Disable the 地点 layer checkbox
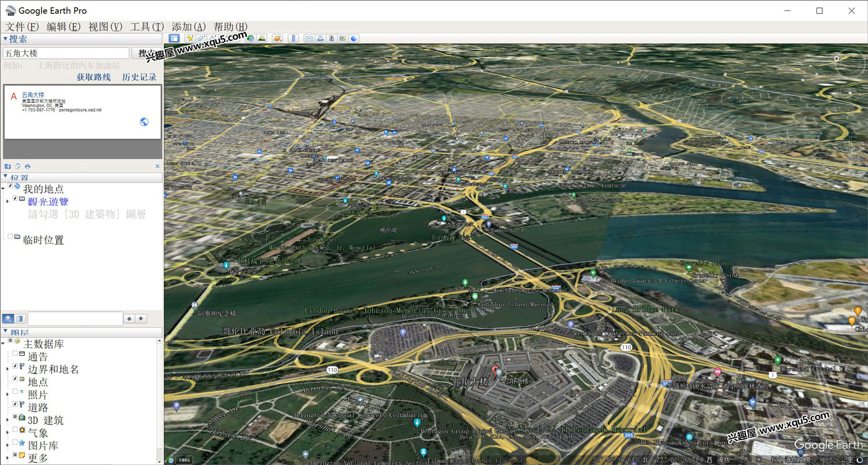 [x=15, y=379]
